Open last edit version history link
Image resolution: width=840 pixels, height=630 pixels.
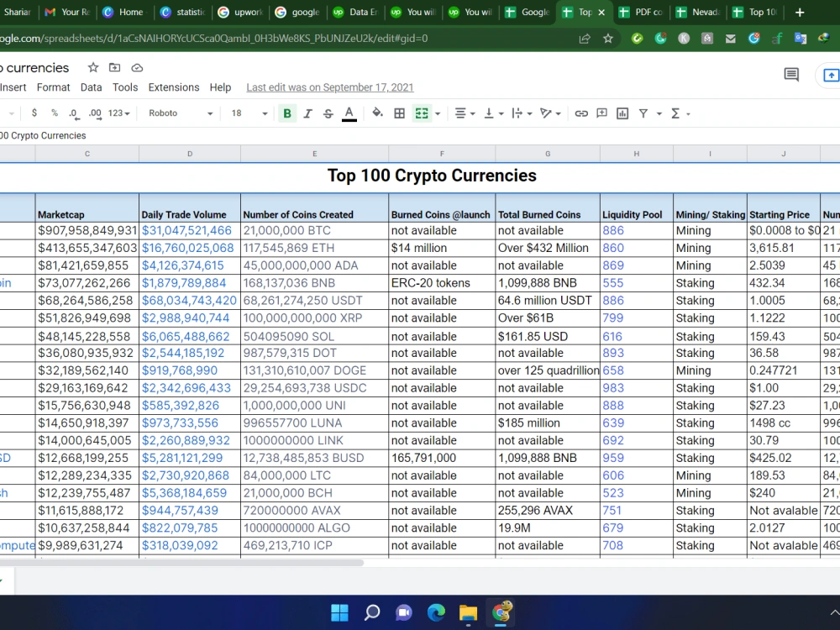330,87
